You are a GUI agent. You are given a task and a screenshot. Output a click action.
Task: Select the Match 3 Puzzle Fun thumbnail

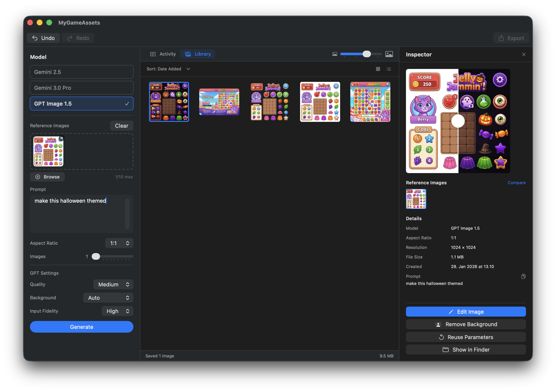219,102
